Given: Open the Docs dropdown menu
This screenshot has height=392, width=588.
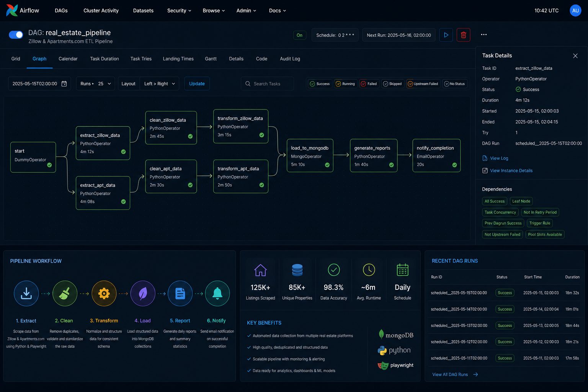Looking at the screenshot, I should tap(278, 11).
